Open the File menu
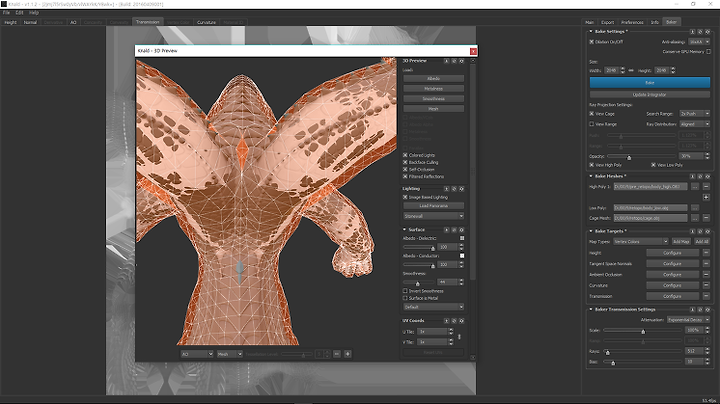720x404 pixels. (6, 13)
